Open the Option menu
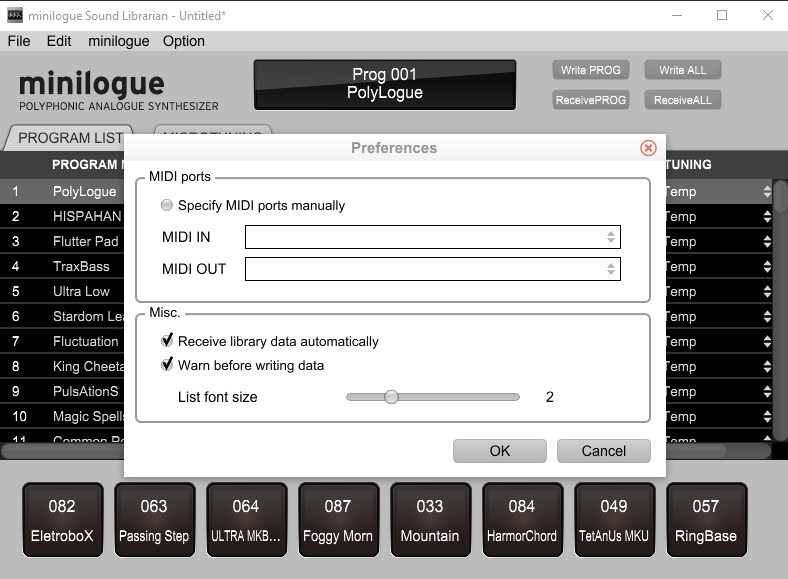788x579 pixels. pyautogui.click(x=183, y=41)
